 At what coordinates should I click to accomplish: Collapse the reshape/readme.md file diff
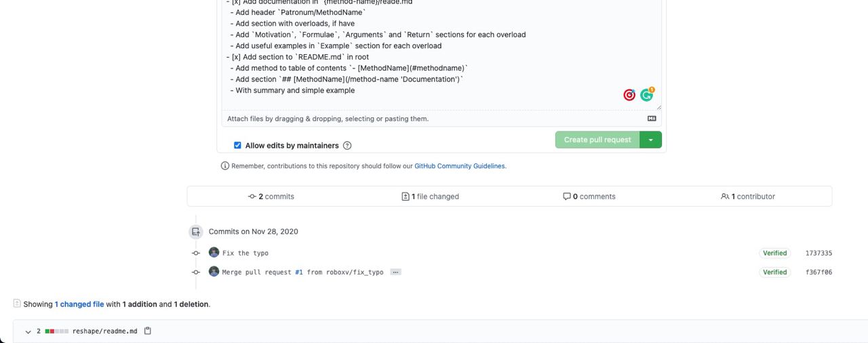(28, 331)
